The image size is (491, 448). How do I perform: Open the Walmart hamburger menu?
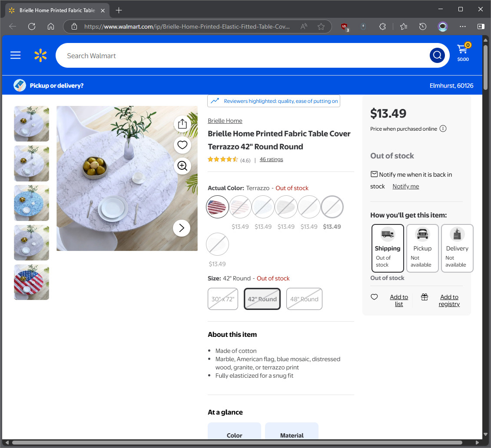pos(15,56)
